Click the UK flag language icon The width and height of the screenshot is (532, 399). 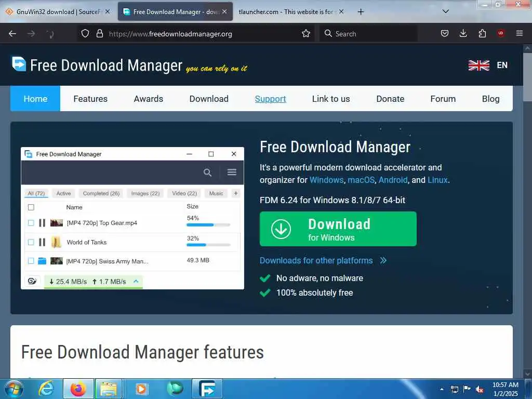pos(478,65)
